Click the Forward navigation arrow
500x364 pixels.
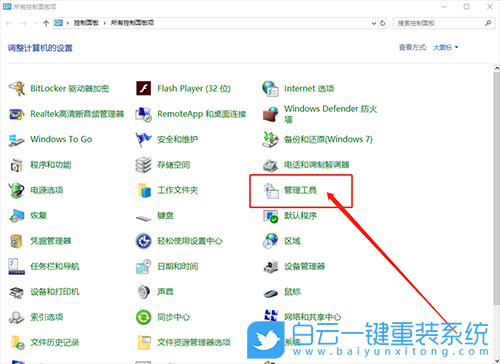(24, 23)
